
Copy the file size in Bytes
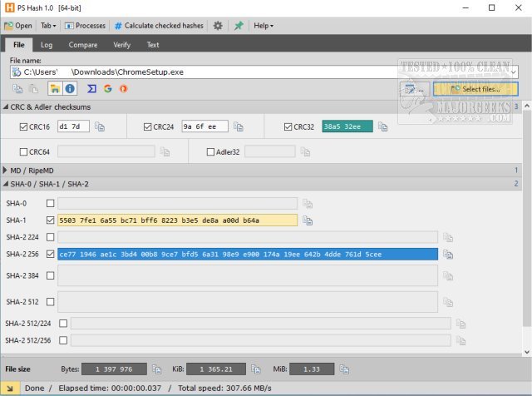(x=157, y=369)
